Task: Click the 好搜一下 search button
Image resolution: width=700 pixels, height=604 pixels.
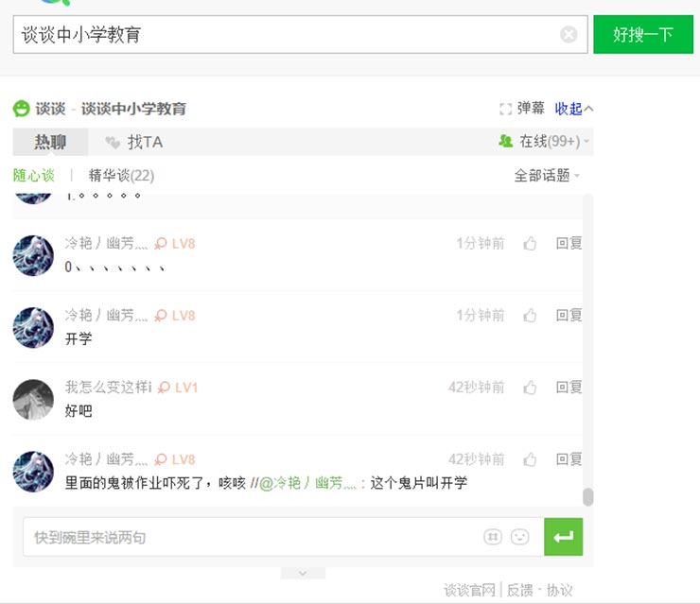Action: pyautogui.click(x=642, y=35)
